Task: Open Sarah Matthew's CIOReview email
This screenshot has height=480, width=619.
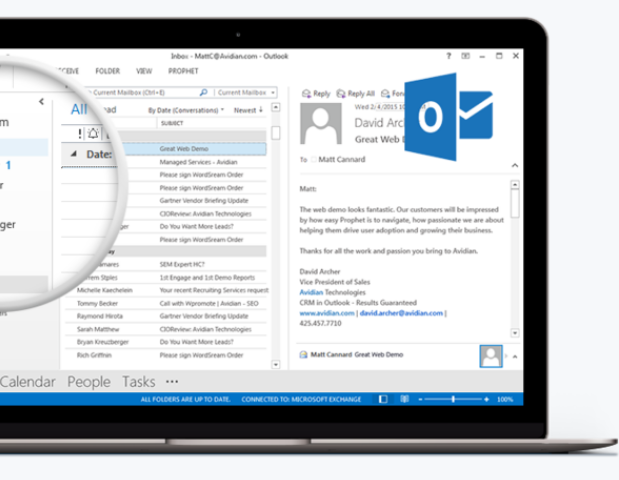Action: click(x=166, y=329)
